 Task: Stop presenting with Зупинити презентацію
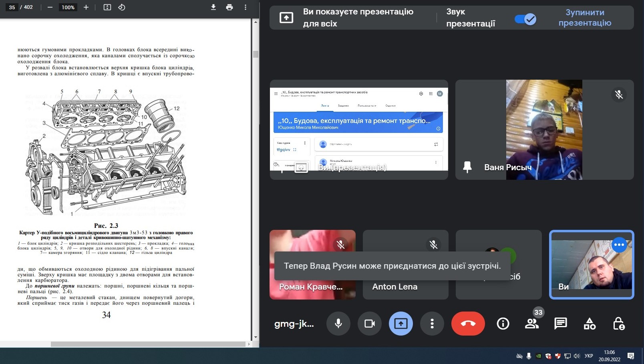(x=584, y=18)
